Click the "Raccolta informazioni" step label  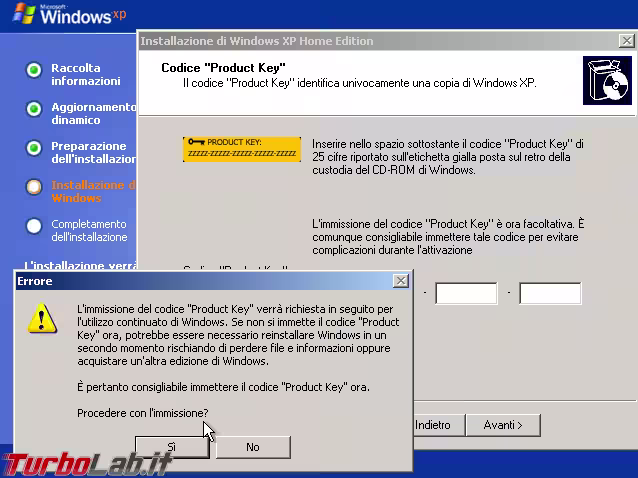[x=86, y=74]
